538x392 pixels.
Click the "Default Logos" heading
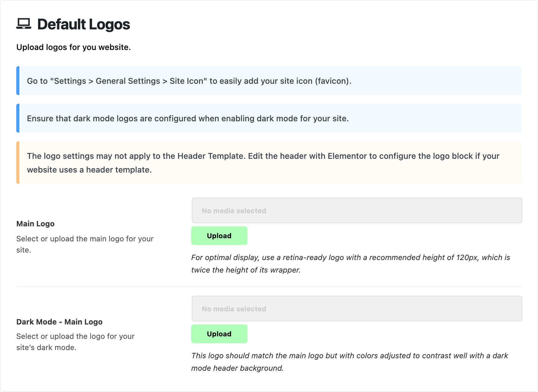click(x=83, y=24)
